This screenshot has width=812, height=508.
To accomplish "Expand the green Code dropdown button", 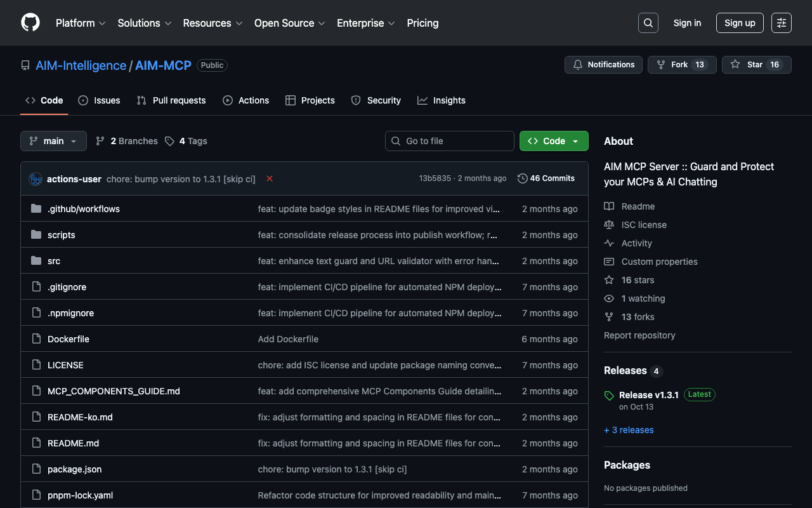I will coord(553,141).
